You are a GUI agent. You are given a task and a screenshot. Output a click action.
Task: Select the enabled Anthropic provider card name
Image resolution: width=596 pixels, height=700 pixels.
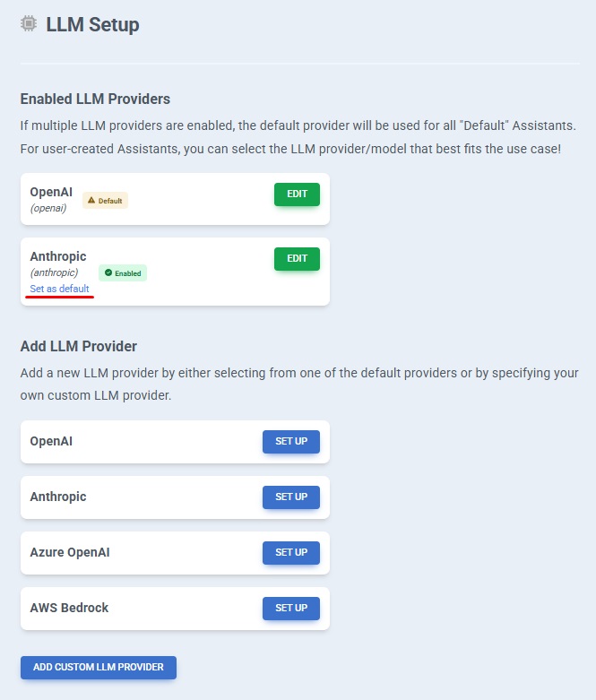[x=58, y=256]
